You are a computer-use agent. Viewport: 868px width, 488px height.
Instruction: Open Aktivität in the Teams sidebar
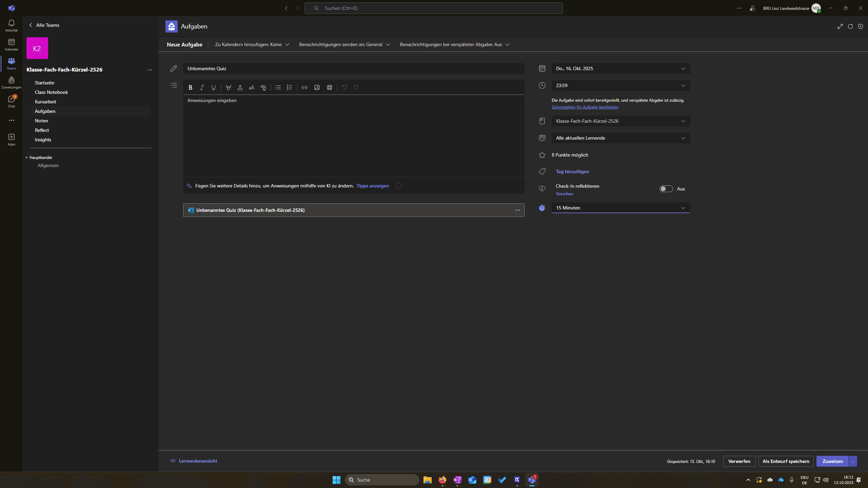12,26
